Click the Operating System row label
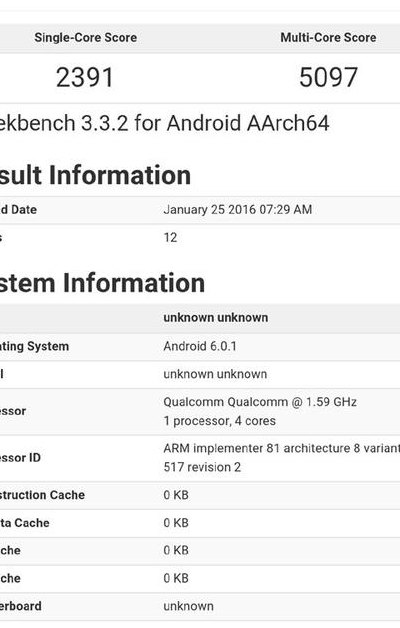This screenshot has width=400, height=628. pyautogui.click(x=34, y=346)
